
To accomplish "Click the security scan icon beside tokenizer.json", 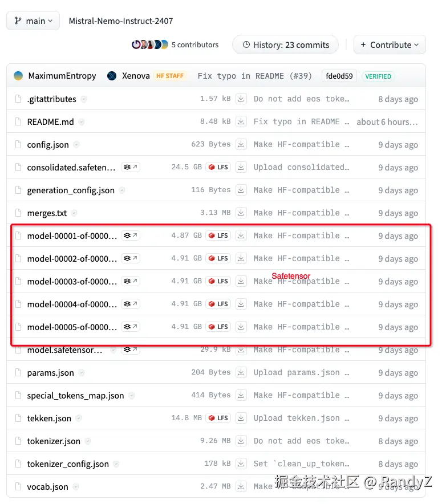I will 88,441.
